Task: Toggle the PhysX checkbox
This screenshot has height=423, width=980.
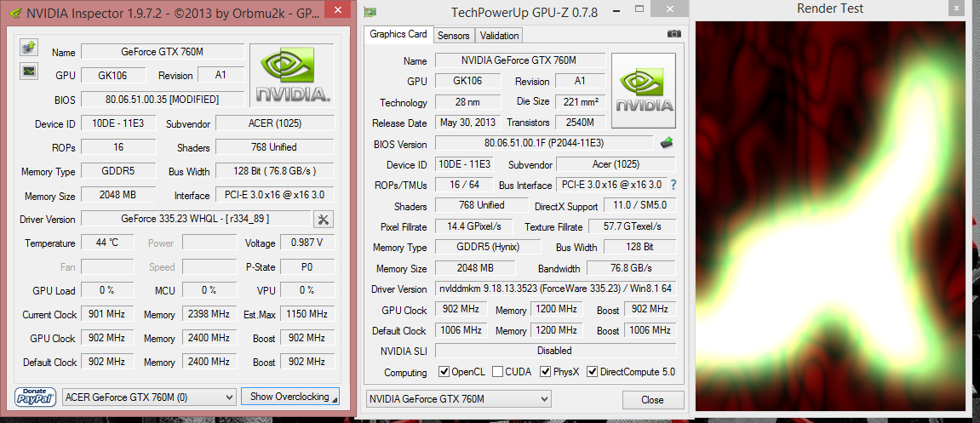Action: pos(545,372)
